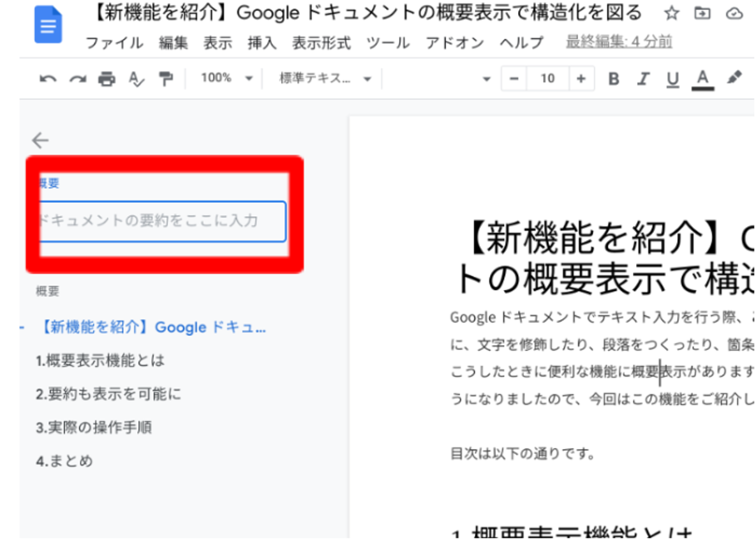Screen dimensions: 756x542
Task: Open the Google Docs home icon
Action: (48, 25)
